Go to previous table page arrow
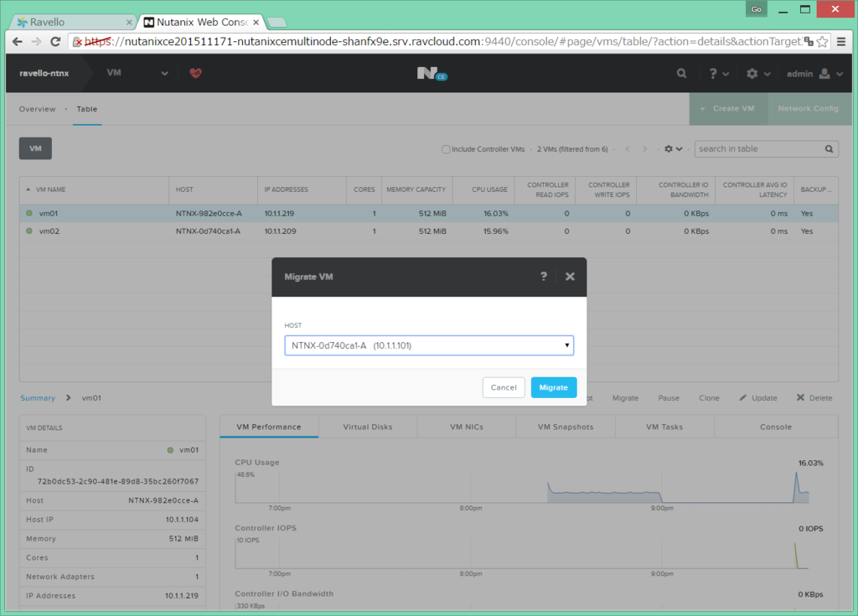 (x=628, y=149)
